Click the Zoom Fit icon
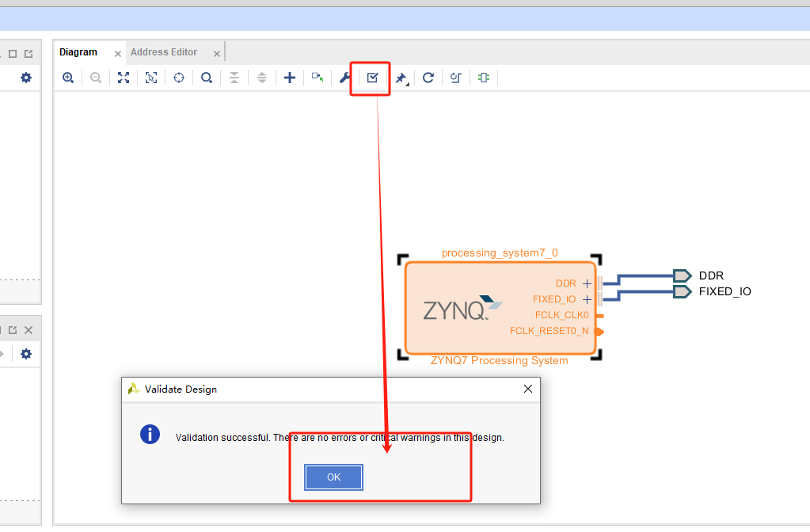This screenshot has height=532, width=810. point(124,78)
